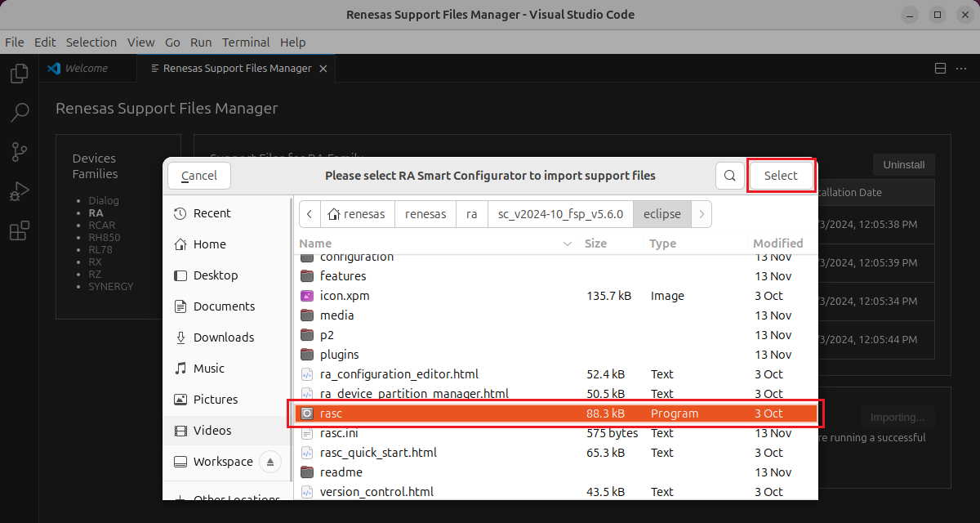The width and height of the screenshot is (980, 523).
Task: Click the rasc.ini file icon
Action: coord(307,433)
